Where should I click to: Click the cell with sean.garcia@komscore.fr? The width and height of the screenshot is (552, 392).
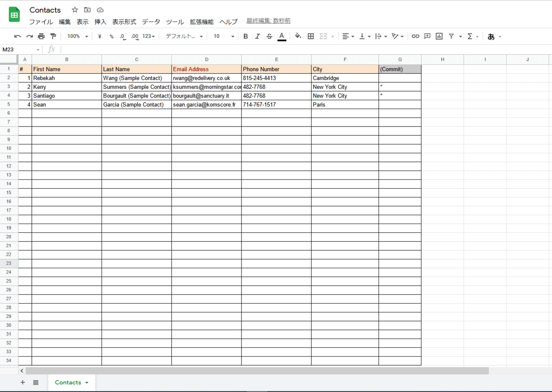[207, 104]
